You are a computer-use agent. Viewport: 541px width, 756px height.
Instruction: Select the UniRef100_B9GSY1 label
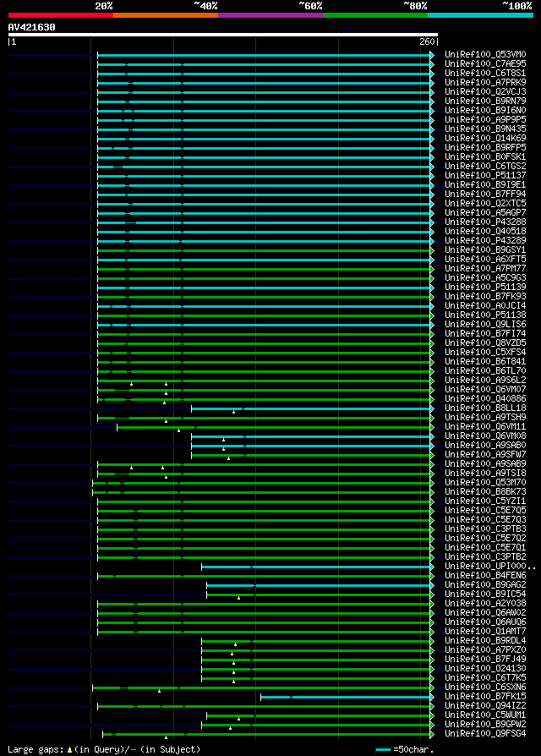pyautogui.click(x=485, y=250)
